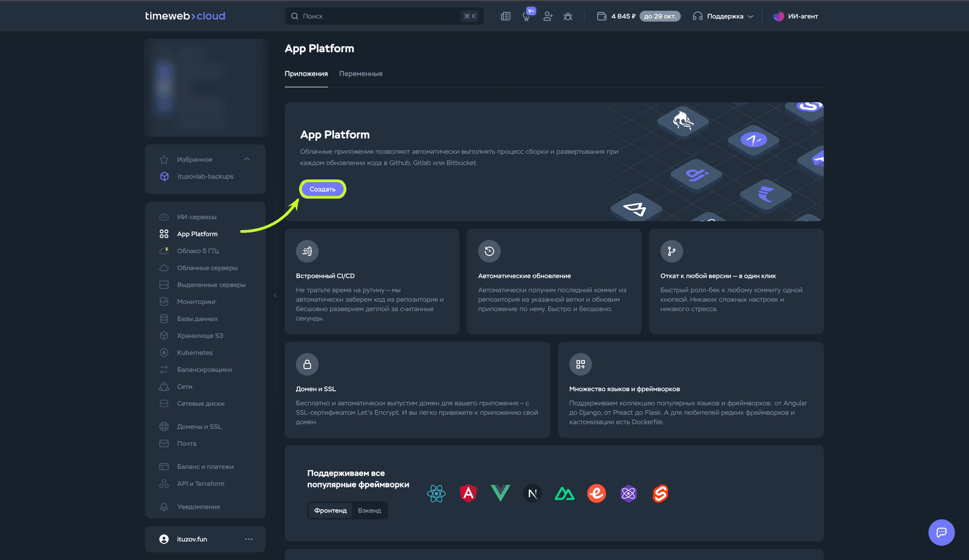
Task: Expand the Поддержка support dropdown
Action: 723,16
